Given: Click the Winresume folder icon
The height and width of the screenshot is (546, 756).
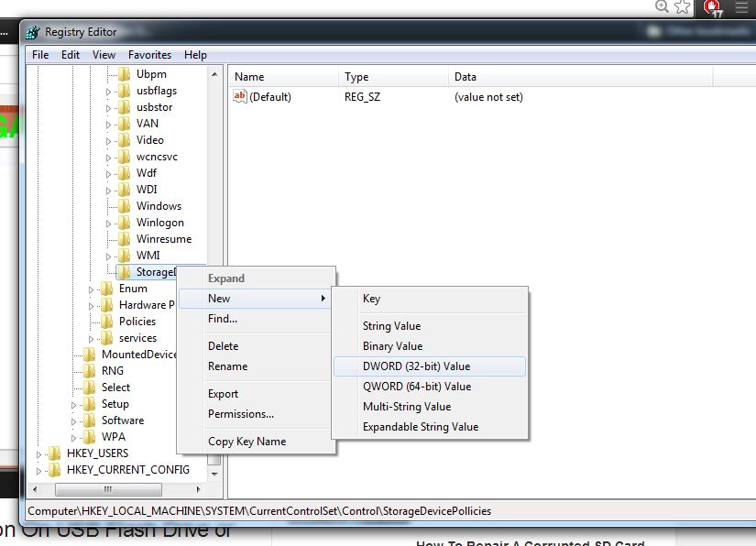Looking at the screenshot, I should click(125, 239).
